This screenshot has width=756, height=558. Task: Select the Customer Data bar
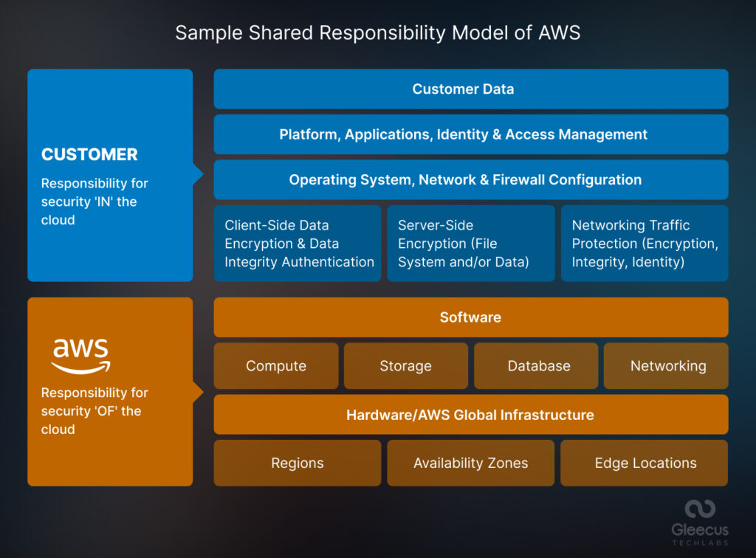(470, 89)
